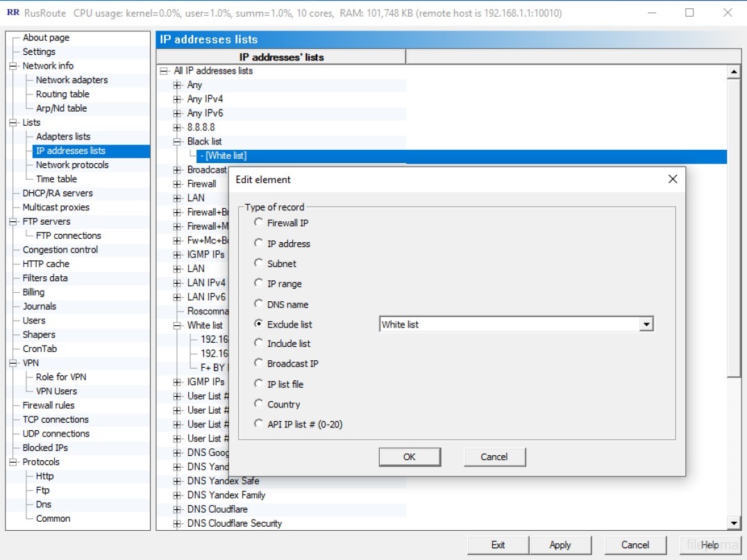Expand the DNS Cloudflare list node

pos(177,509)
